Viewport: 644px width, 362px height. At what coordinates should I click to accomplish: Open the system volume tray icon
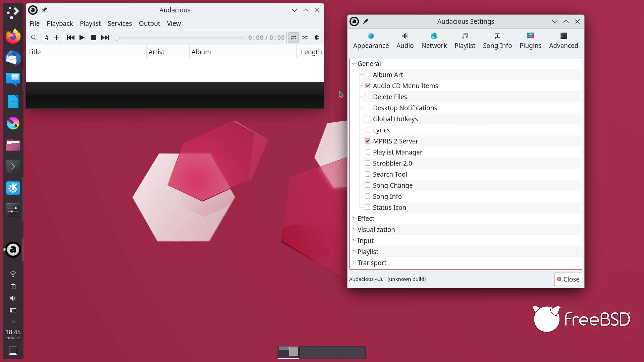13,298
